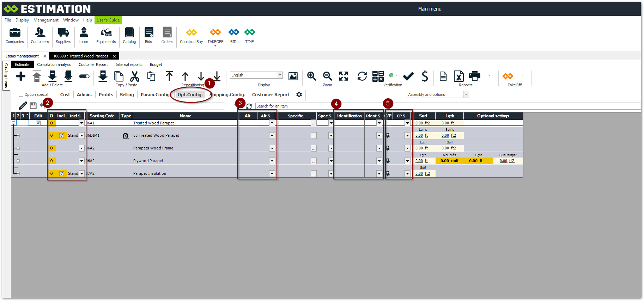This screenshot has width=644, height=301.
Task: Open the Suppliers truck icon
Action: (x=63, y=33)
